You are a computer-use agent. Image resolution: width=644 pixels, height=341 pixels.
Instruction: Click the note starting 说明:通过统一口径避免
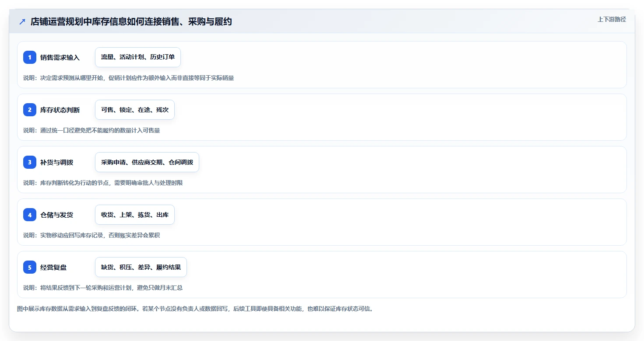click(x=91, y=130)
